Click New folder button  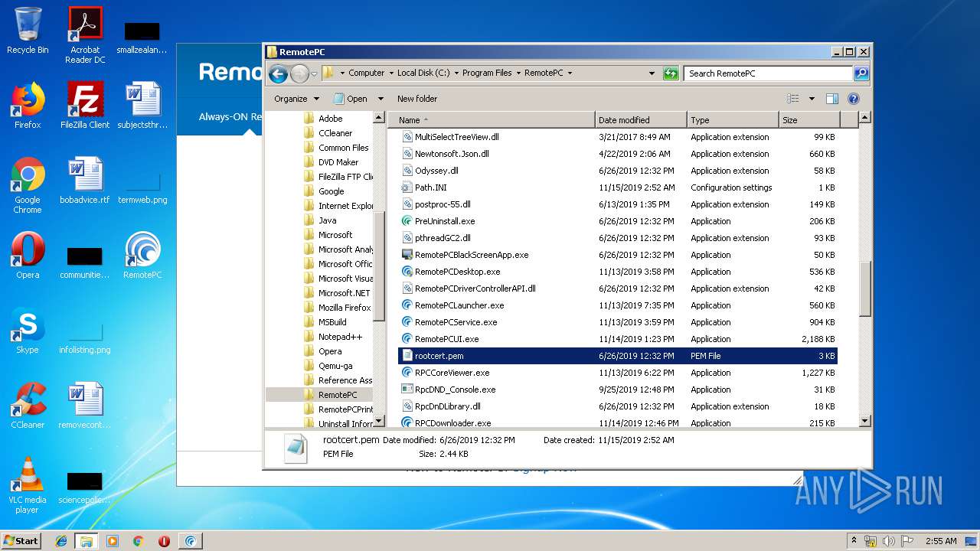(417, 99)
